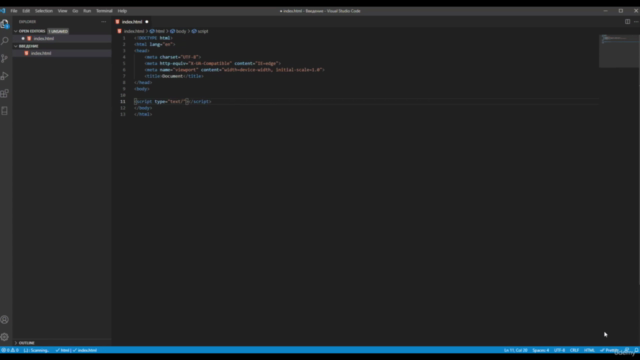Open the Selection menu

click(44, 11)
